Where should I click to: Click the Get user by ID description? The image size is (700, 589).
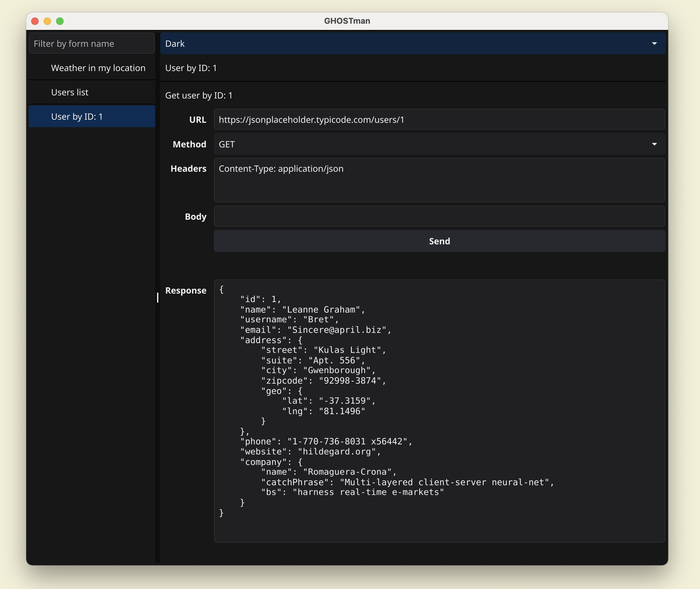(x=199, y=95)
